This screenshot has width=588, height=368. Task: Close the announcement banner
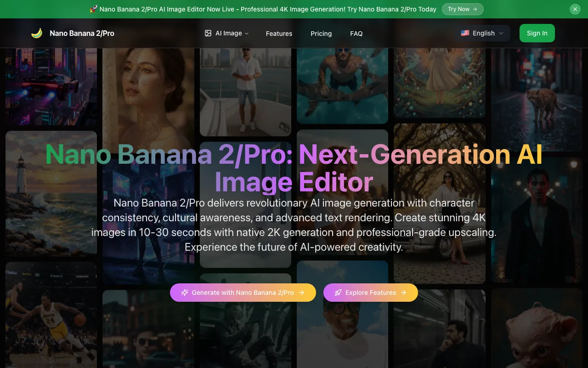coord(575,9)
